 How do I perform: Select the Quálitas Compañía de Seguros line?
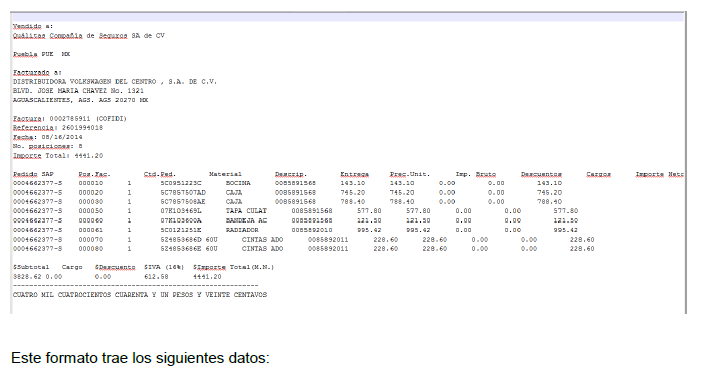coord(89,36)
